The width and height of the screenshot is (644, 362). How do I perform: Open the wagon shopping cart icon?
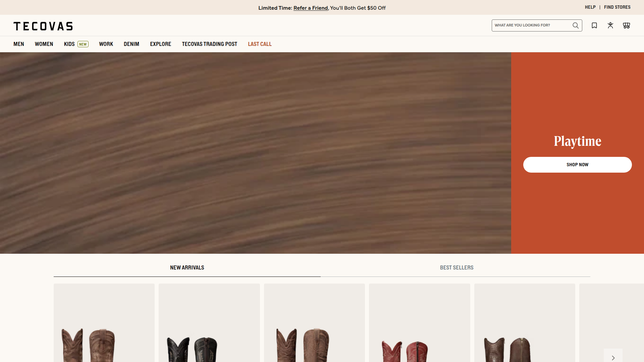[626, 25]
